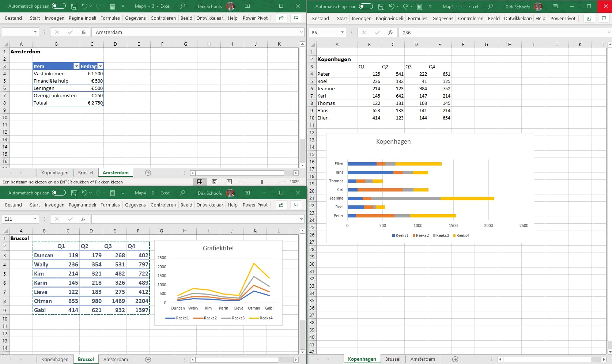Screen dimensions: 612x364
Task: Click 100% zoom level in status bar
Action: point(295,182)
